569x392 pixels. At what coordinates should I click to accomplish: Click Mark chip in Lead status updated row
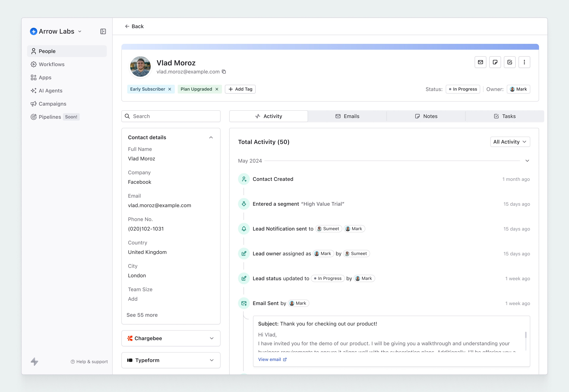click(x=364, y=278)
